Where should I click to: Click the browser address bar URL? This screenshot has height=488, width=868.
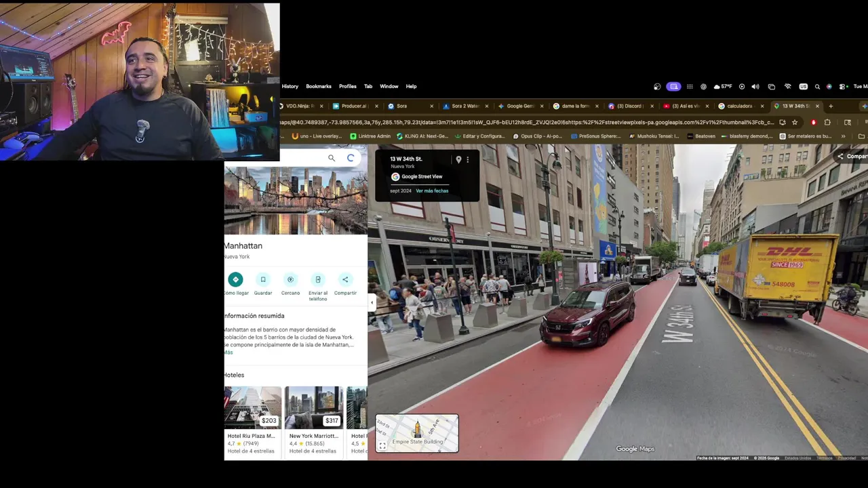point(527,123)
